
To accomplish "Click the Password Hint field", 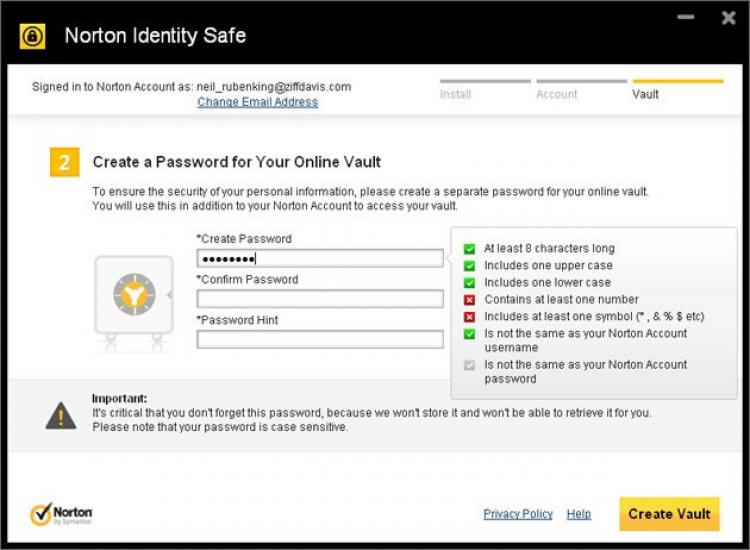I will tap(320, 339).
